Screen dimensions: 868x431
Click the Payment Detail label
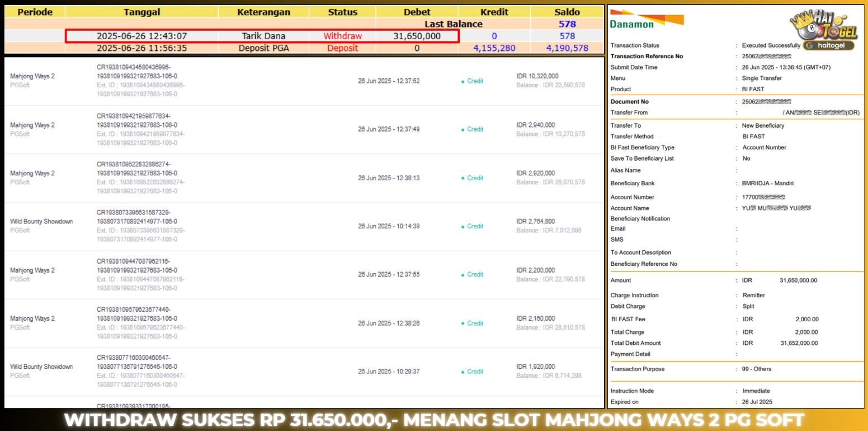click(630, 354)
